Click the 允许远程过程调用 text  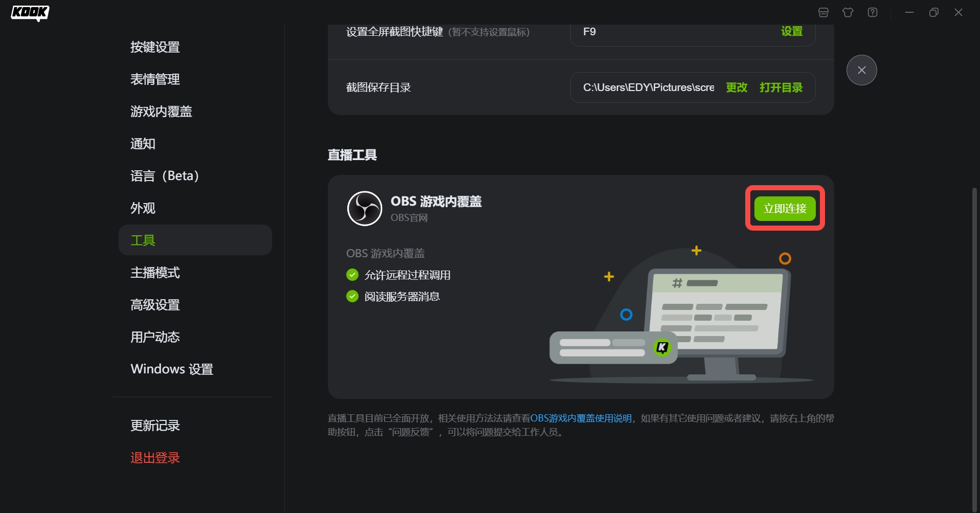[x=408, y=275]
